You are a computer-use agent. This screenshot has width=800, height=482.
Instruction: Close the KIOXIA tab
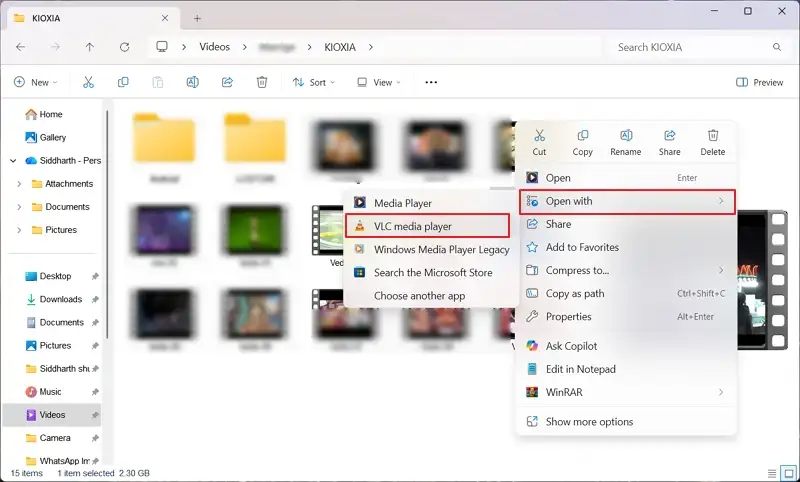tap(165, 18)
